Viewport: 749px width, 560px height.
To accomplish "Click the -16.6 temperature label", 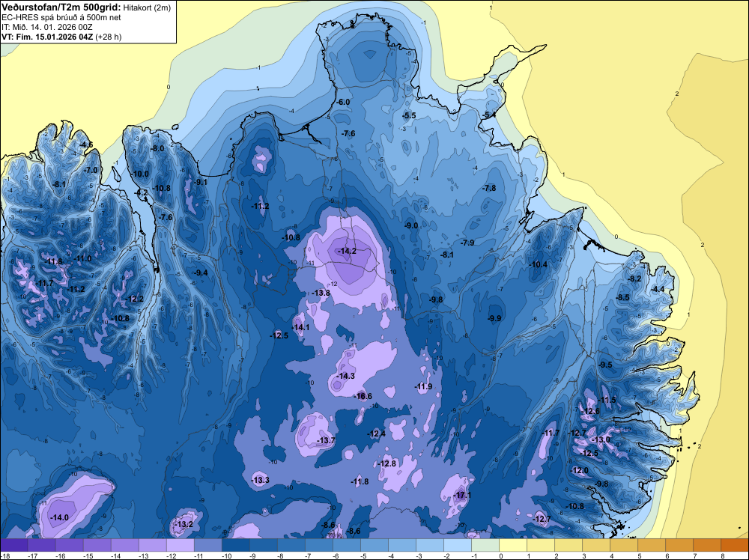I will pos(363,396).
